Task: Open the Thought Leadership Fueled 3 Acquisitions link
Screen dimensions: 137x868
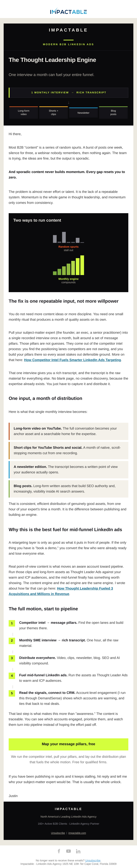Action: 61,591
